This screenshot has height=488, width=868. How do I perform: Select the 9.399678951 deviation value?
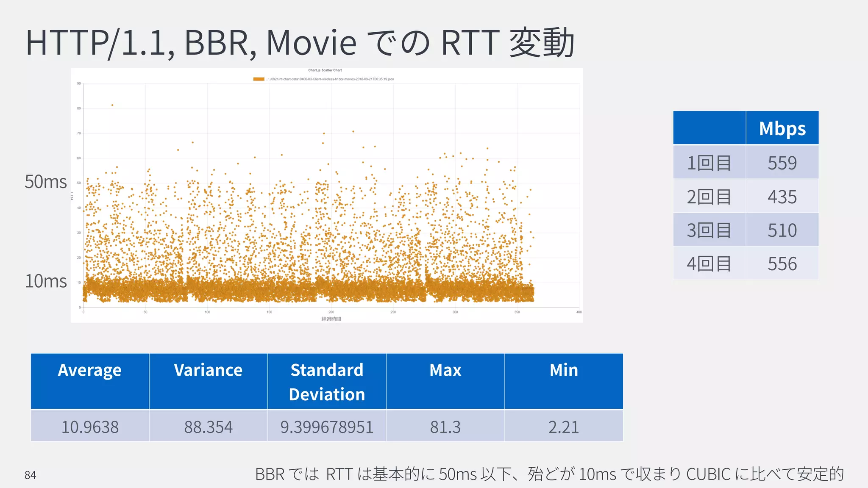tap(327, 427)
